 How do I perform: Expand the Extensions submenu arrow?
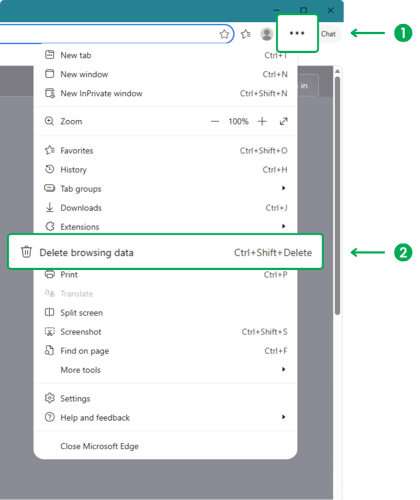pos(284,226)
